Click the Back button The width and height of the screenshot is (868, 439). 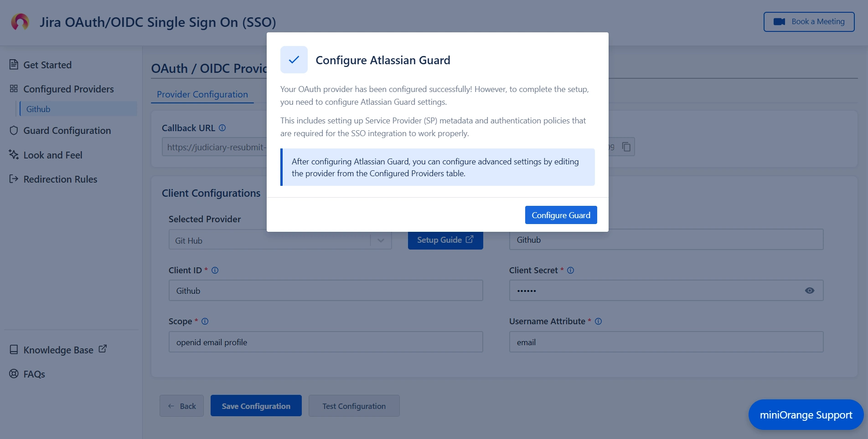(x=181, y=406)
